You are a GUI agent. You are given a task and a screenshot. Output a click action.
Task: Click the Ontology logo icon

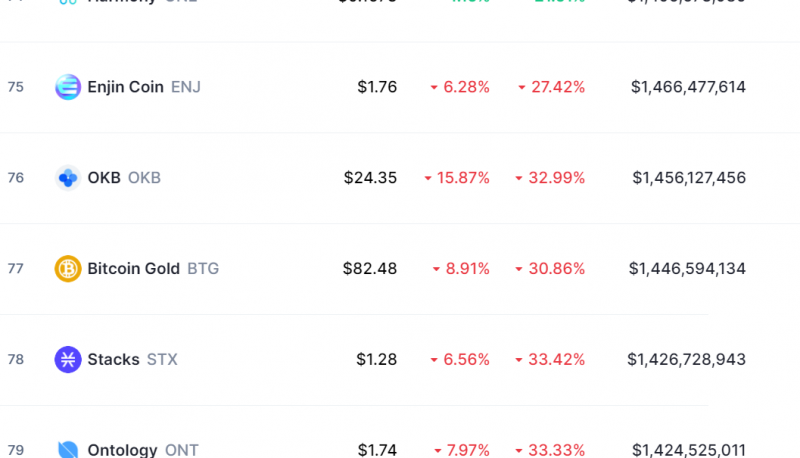(68, 449)
